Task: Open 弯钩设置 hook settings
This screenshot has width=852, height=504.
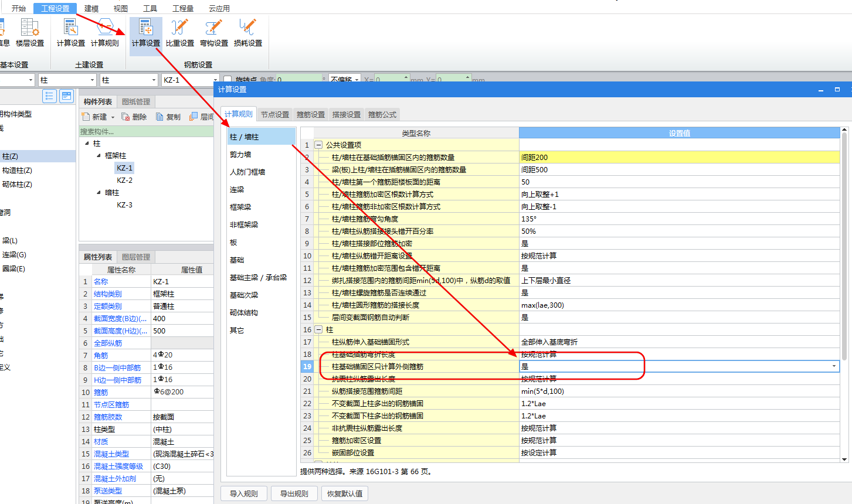Action: point(214,32)
